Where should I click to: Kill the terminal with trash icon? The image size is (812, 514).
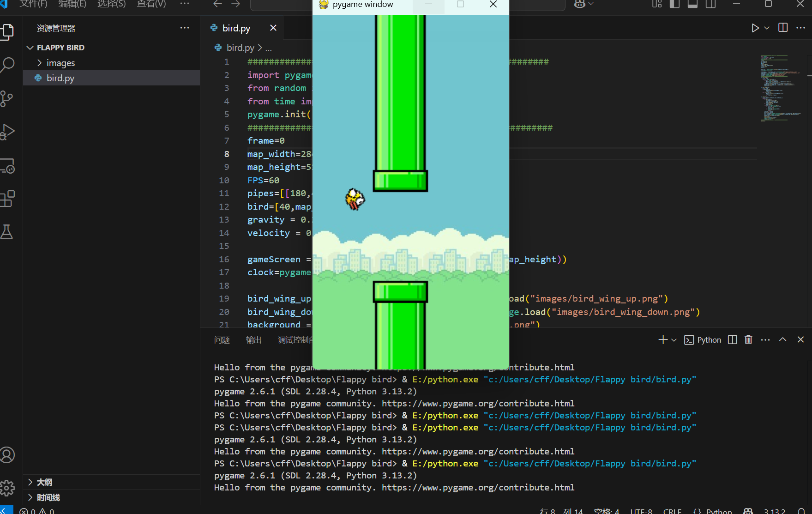coord(748,340)
